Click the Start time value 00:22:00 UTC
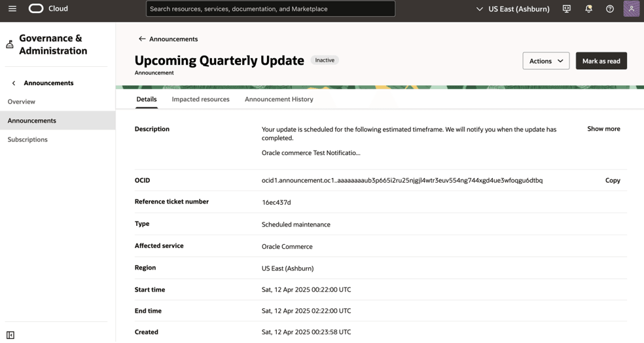 point(306,289)
